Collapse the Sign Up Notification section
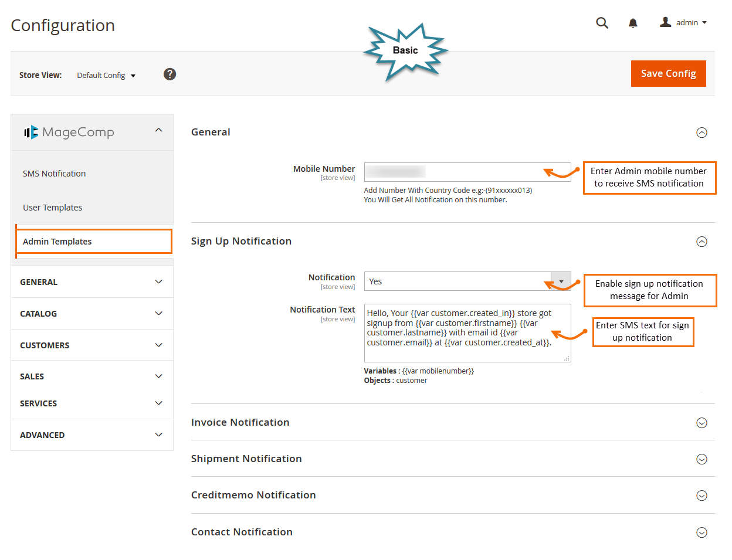The image size is (732, 560). pyautogui.click(x=701, y=242)
